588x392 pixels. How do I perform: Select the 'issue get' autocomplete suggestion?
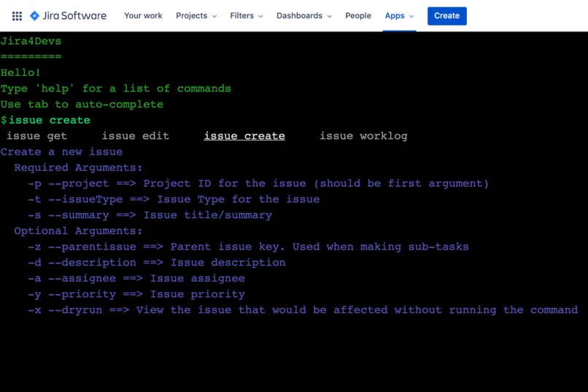(36, 136)
